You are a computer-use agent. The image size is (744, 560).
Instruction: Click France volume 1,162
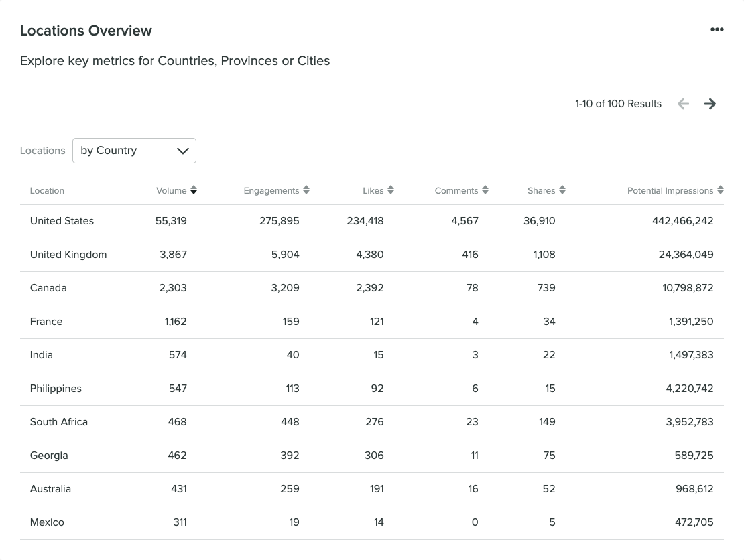[x=176, y=322]
